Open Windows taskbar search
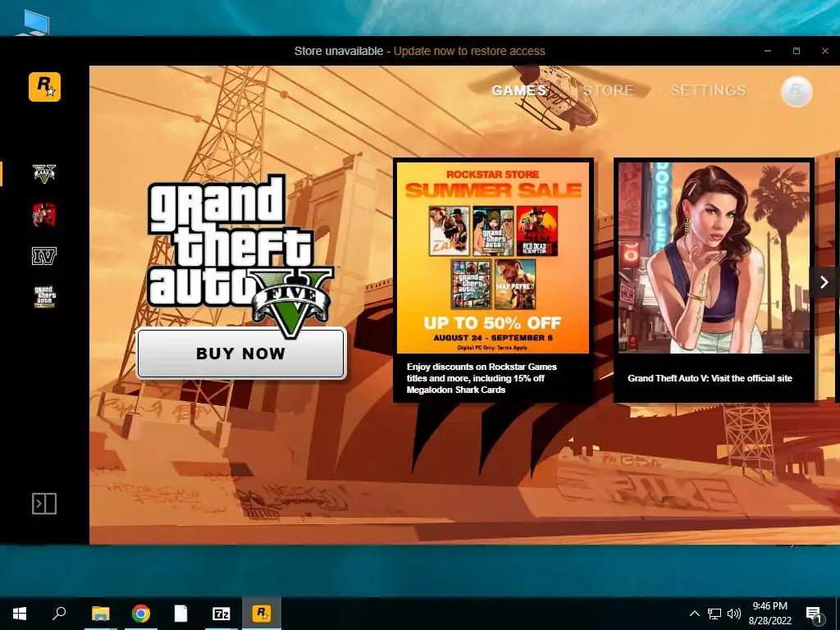 pyautogui.click(x=59, y=614)
